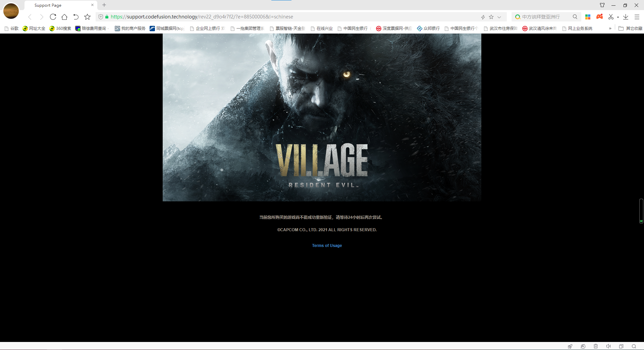Open the 企业网上银行 bookmark
This screenshot has width=644, height=350.
click(x=207, y=29)
